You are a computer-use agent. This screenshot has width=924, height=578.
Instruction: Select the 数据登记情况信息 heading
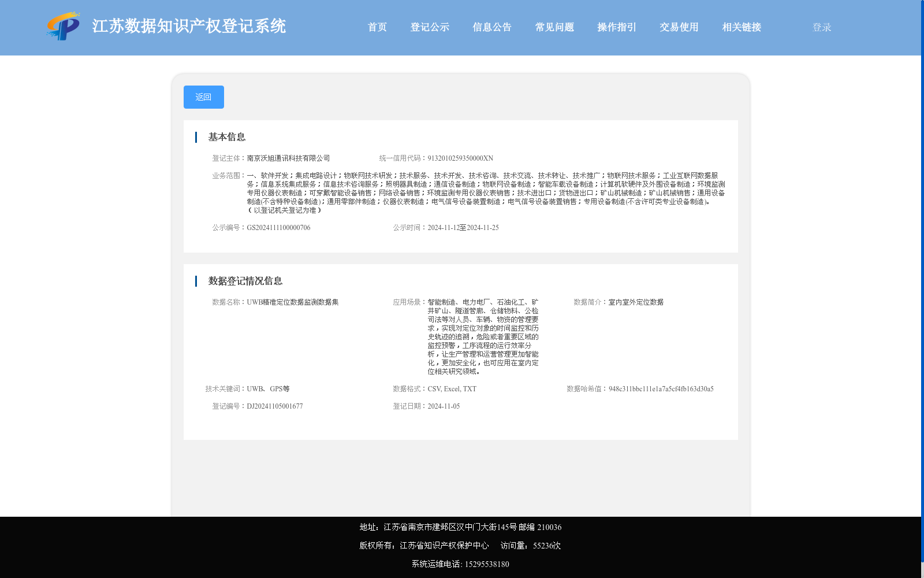(x=245, y=281)
